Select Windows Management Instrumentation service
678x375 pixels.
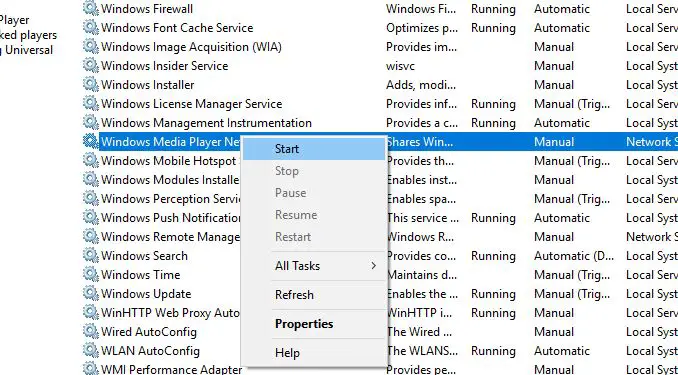click(x=381, y=123)
